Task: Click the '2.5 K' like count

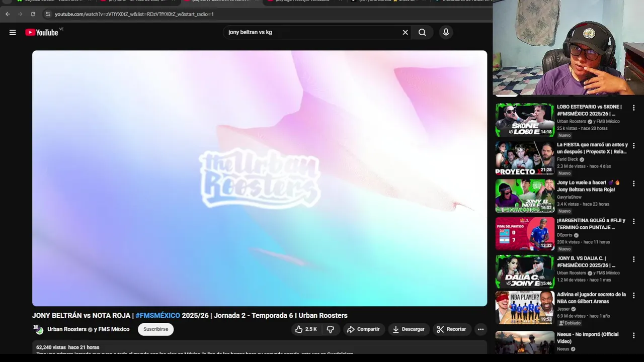Action: [x=311, y=329]
